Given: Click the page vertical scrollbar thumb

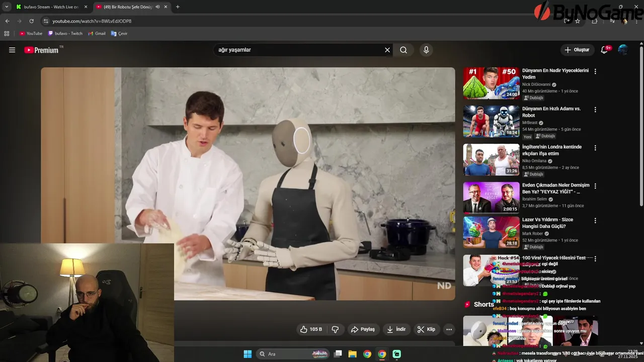Looking at the screenshot, I should 641,126.
